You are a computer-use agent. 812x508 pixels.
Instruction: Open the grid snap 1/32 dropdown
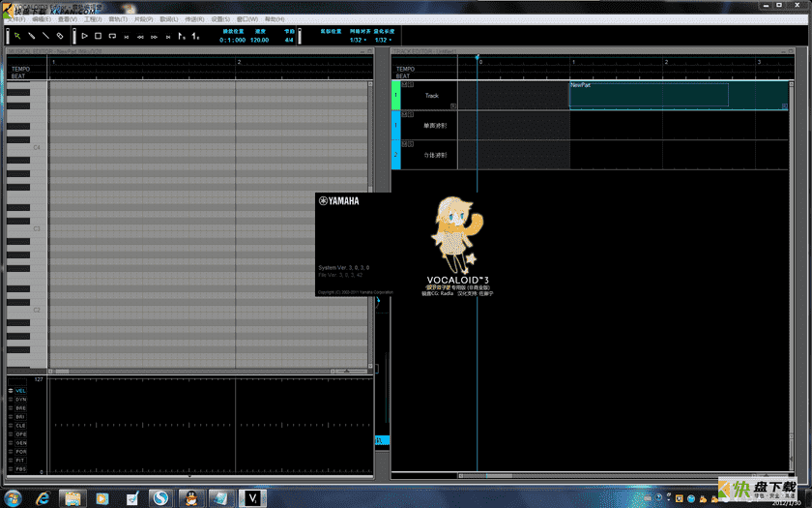coord(358,40)
